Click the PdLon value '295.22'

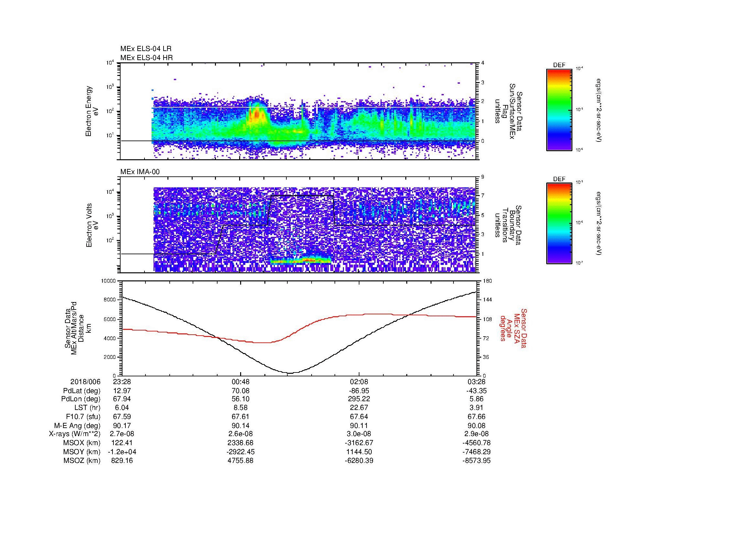(358, 399)
